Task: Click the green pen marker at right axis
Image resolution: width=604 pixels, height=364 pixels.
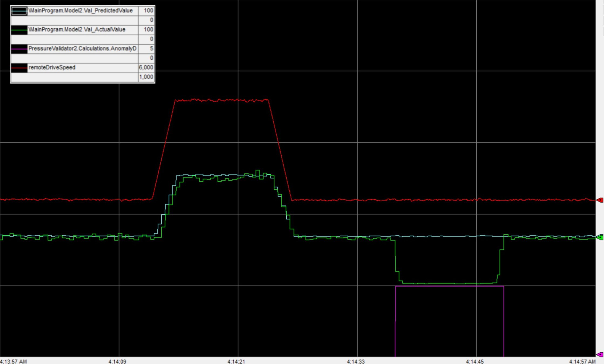Action: [x=600, y=238]
